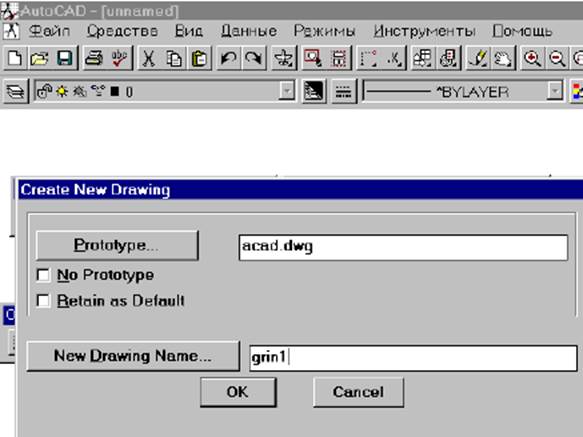Cancel the Create New Drawing dialog
Viewport: 583px width, 437px height.
click(x=358, y=392)
